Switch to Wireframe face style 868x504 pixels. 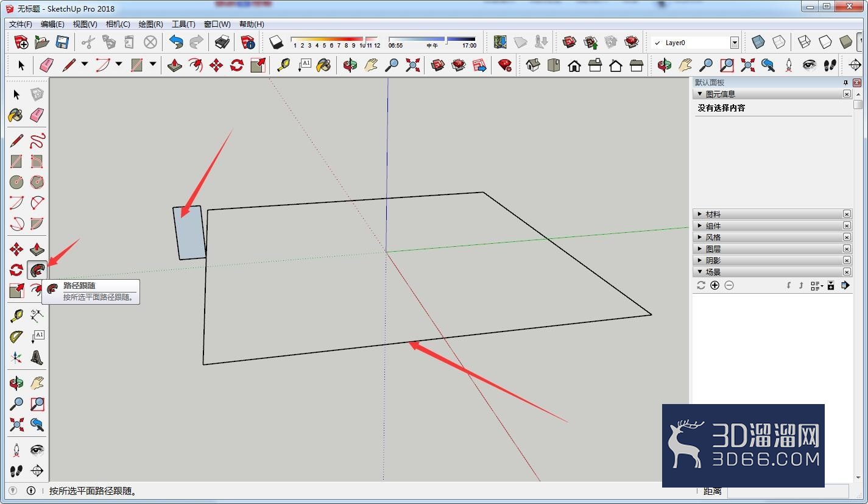tap(805, 42)
